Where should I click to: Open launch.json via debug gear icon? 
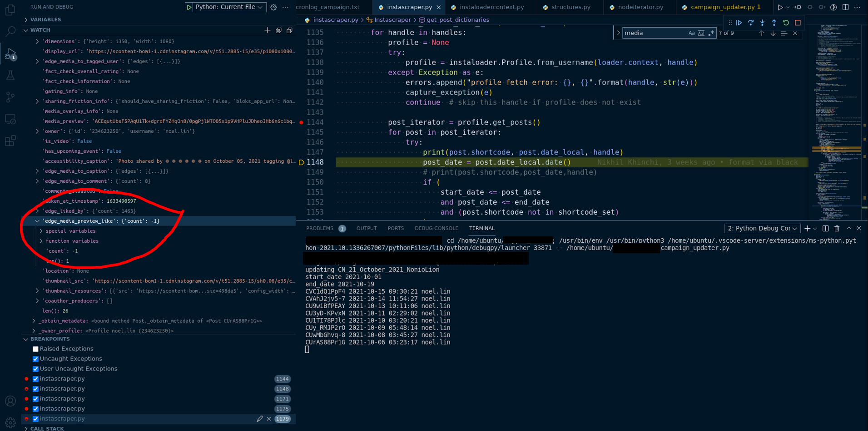click(273, 7)
